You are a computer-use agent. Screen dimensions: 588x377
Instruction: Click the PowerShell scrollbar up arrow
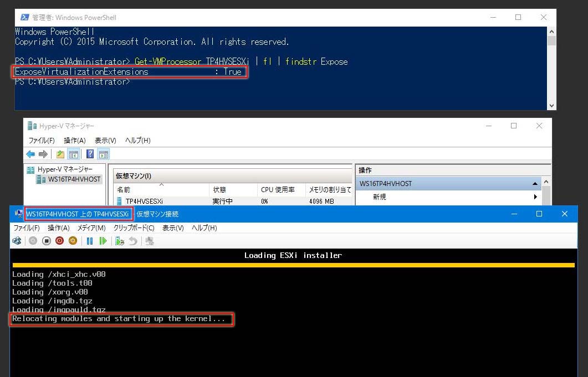click(x=551, y=32)
